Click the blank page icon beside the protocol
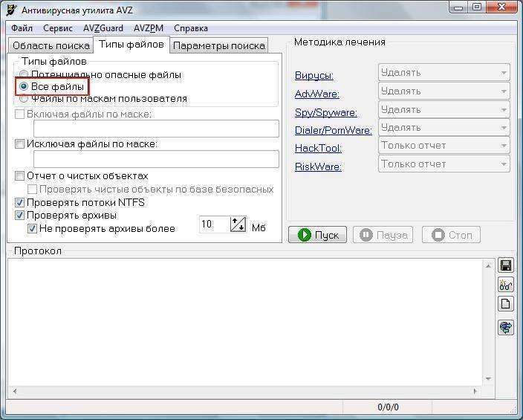 pyautogui.click(x=506, y=303)
